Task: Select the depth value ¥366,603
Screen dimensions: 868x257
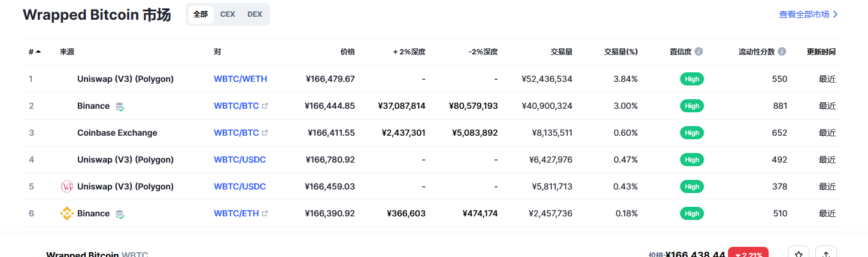Action: [x=406, y=213]
